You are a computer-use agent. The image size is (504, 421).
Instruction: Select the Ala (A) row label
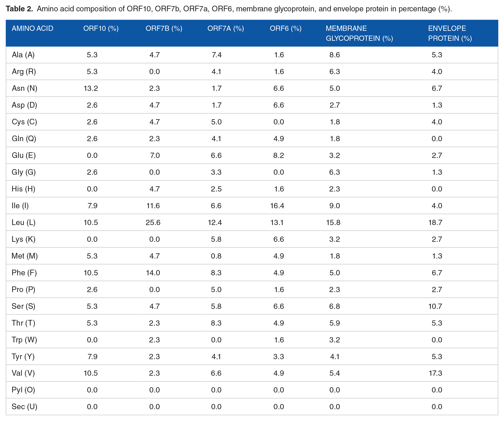[23, 55]
